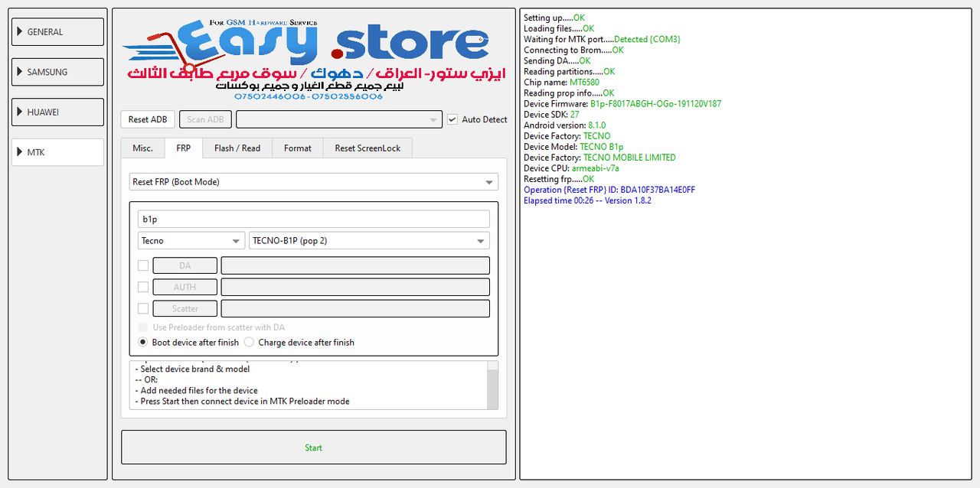Click the green Start button

[x=314, y=447]
